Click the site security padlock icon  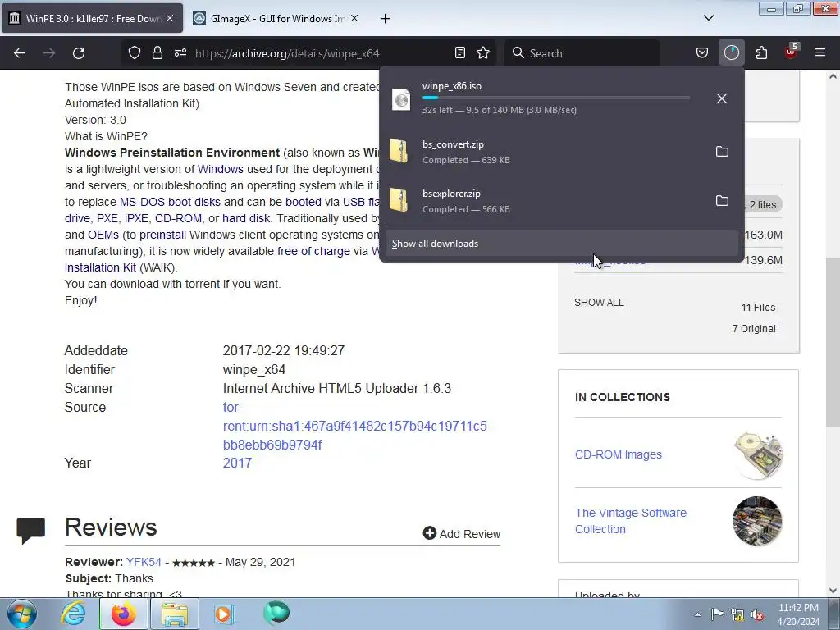click(157, 53)
